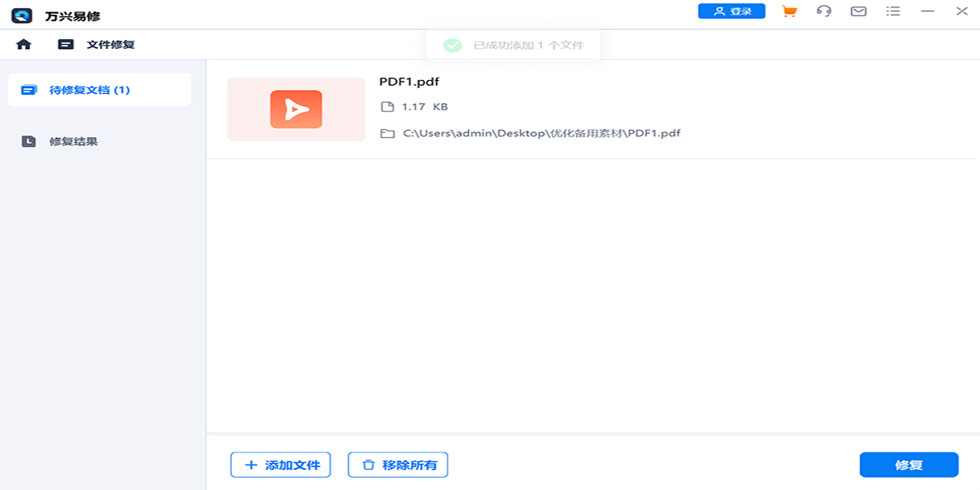
Task: Start repair with the 修复 button
Action: click(x=909, y=465)
